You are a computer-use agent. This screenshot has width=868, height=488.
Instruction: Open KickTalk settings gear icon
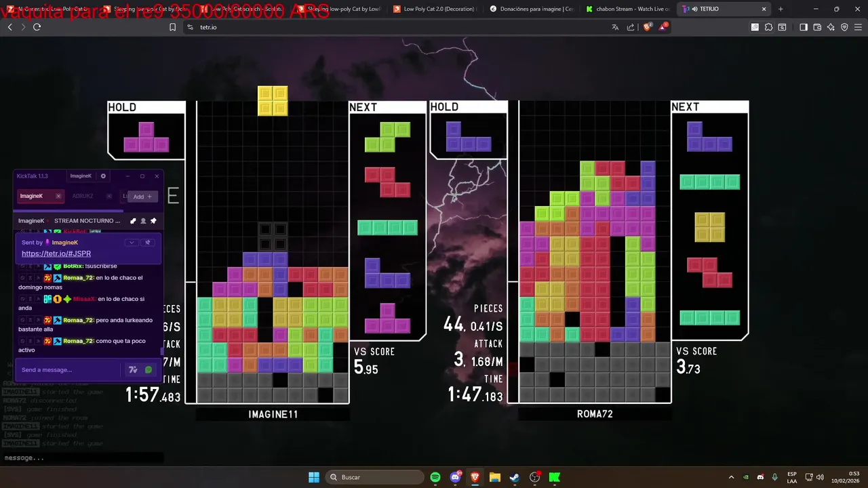coord(103,176)
